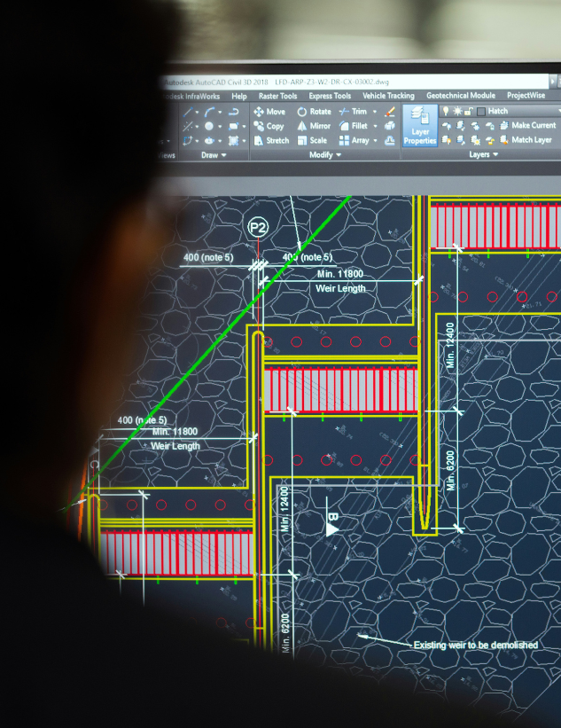Click the drawing file name in title bar
Image resolution: width=561 pixels, height=728 pixels.
tap(331, 82)
